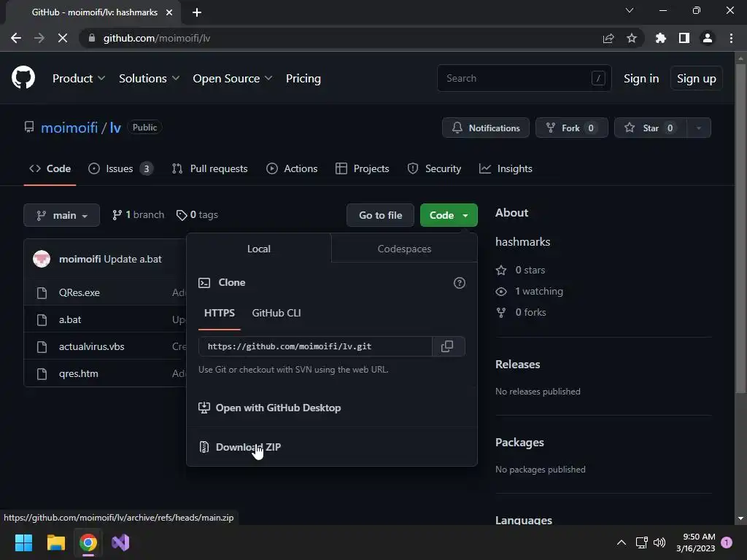Open Chrome profile avatar icon

pyautogui.click(x=708, y=38)
